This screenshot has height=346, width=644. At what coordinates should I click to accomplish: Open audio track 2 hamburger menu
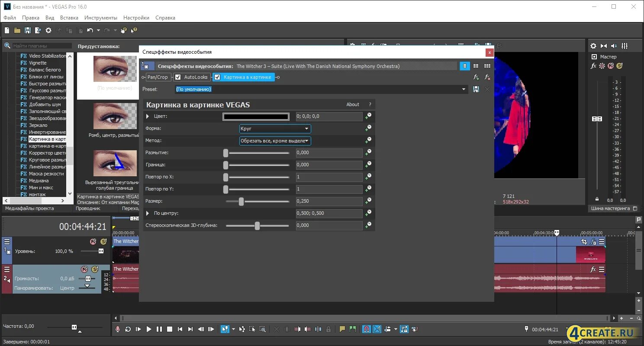[6, 269]
